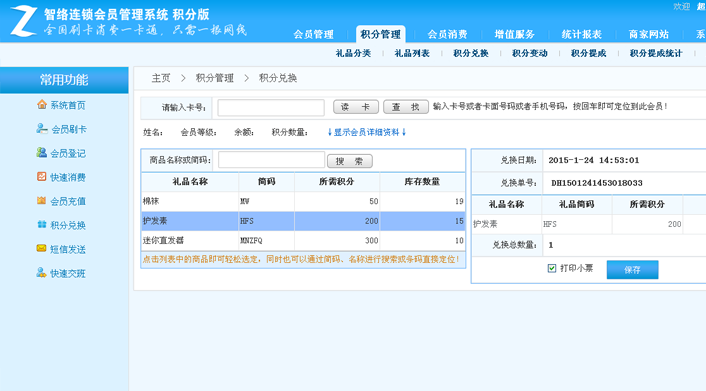Open the 积分变动 submenu
This screenshot has width=706, height=391.
(x=530, y=53)
